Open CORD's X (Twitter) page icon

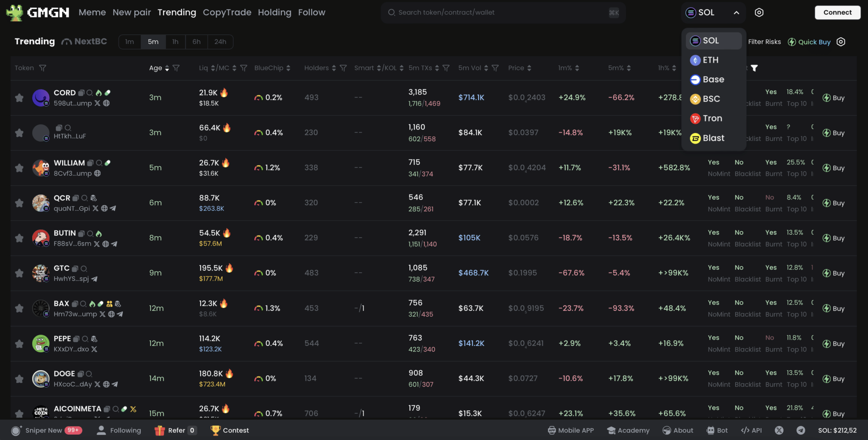97,104
